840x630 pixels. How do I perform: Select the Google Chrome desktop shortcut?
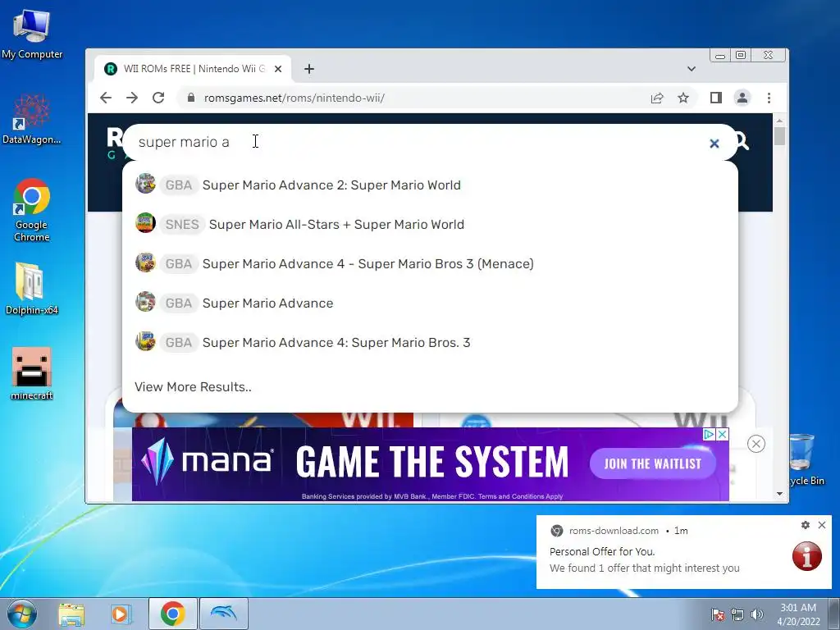(x=32, y=210)
